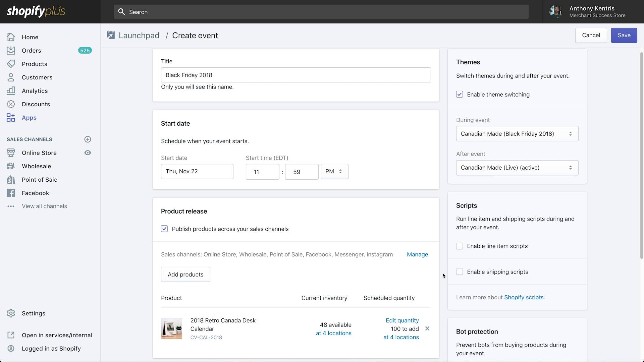644x362 pixels.
Task: Enable shipping scripts checkbox
Action: coord(460,272)
